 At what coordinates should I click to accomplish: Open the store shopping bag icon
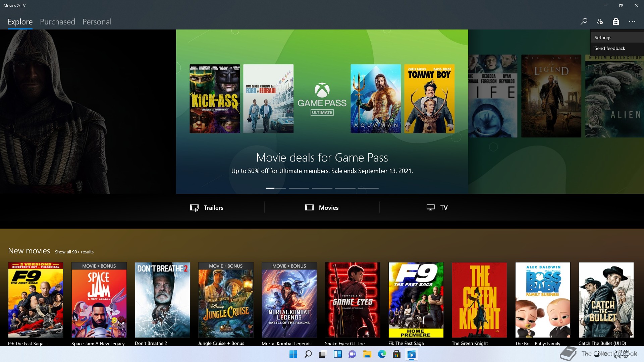coord(616,21)
